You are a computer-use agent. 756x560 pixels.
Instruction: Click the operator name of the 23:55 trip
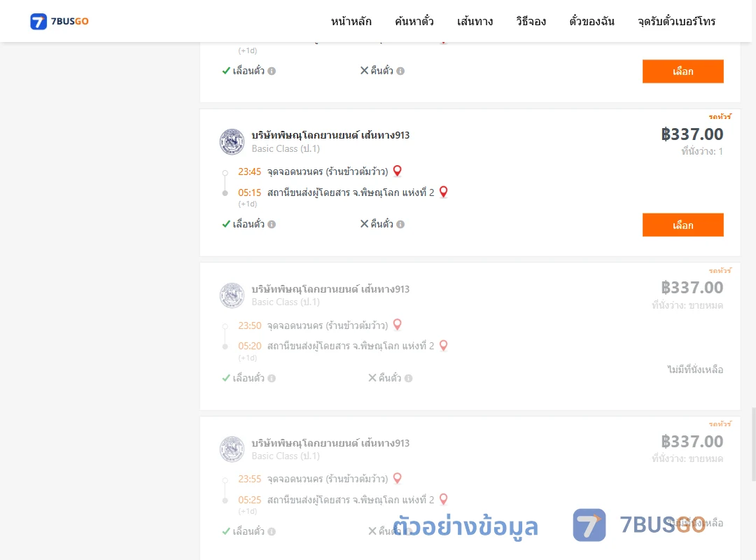(x=330, y=443)
